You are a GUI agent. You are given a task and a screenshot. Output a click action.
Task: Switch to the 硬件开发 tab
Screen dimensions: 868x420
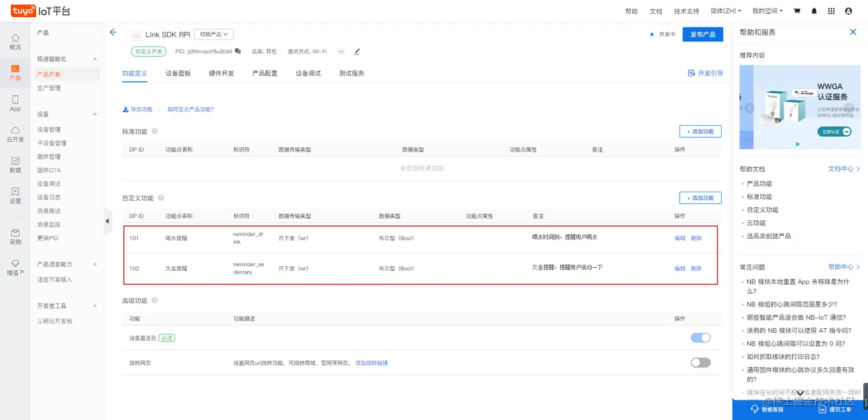tap(222, 73)
